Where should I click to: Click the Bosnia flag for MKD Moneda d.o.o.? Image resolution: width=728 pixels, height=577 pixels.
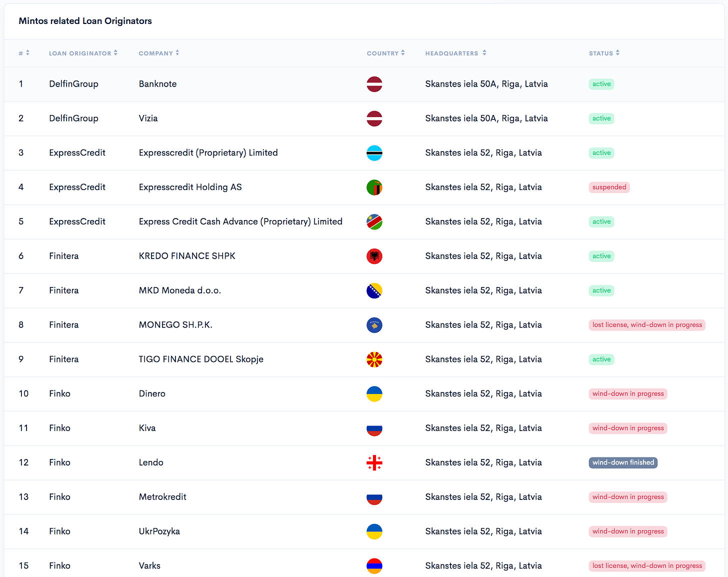374,290
